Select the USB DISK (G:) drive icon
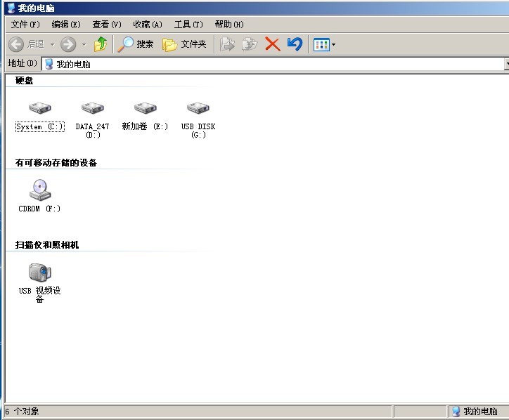The height and width of the screenshot is (420, 509). coord(198,107)
